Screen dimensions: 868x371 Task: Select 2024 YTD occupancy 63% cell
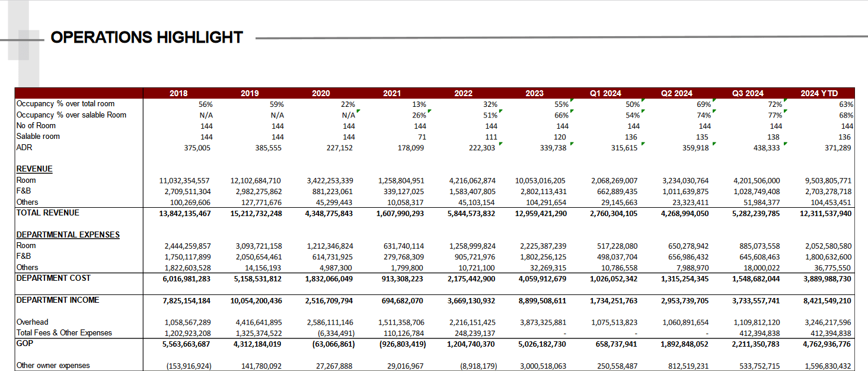coord(845,104)
